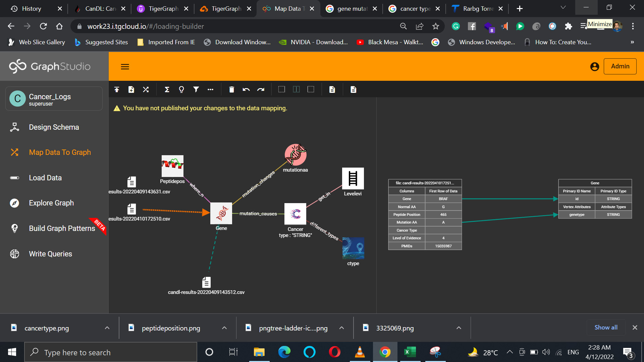Click the undo arrow in toolbar
This screenshot has width=644, height=362.
click(246, 89)
